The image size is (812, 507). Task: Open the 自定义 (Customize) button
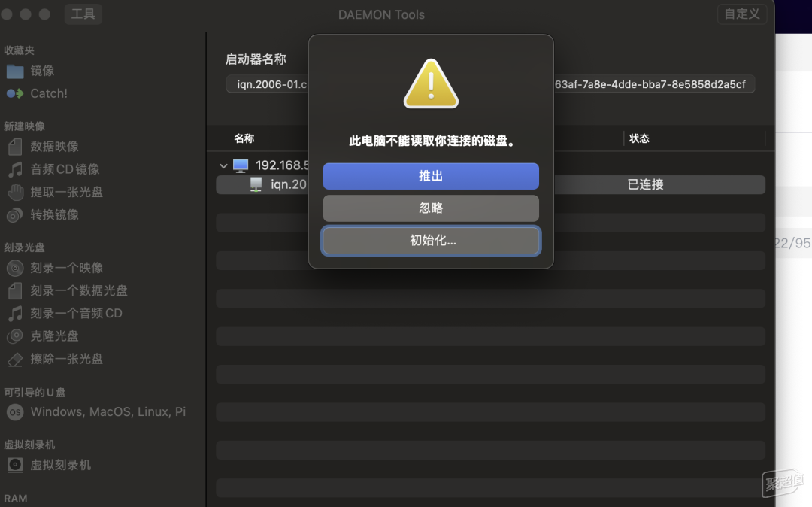(741, 14)
